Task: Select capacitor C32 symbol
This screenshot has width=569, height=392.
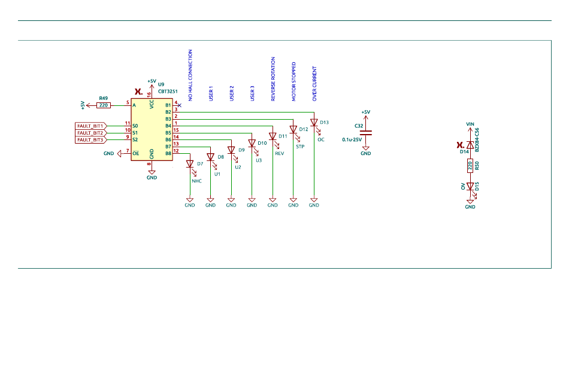Action: [366, 133]
